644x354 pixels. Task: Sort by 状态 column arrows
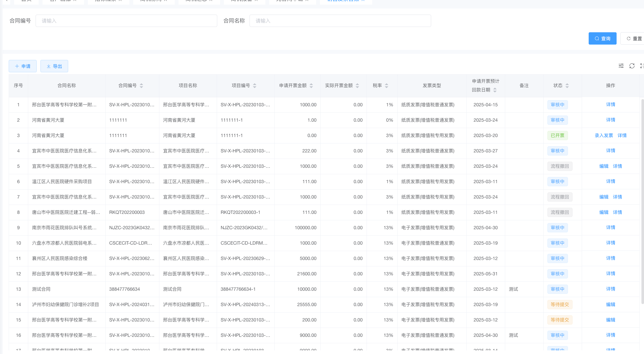[567, 86]
